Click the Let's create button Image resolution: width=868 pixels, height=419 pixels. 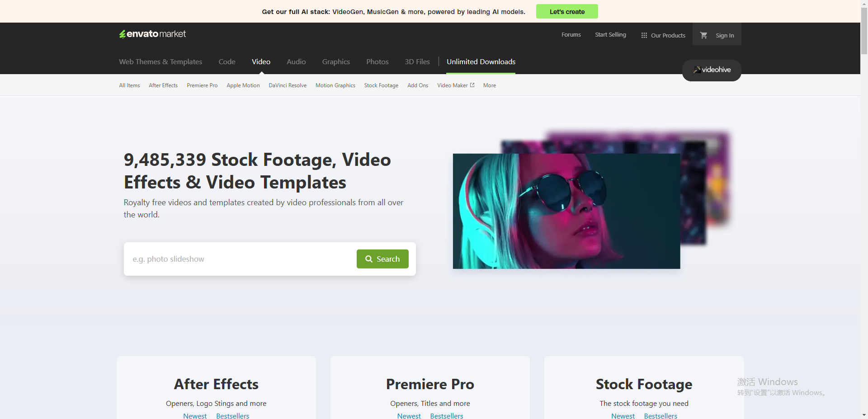[x=567, y=11]
